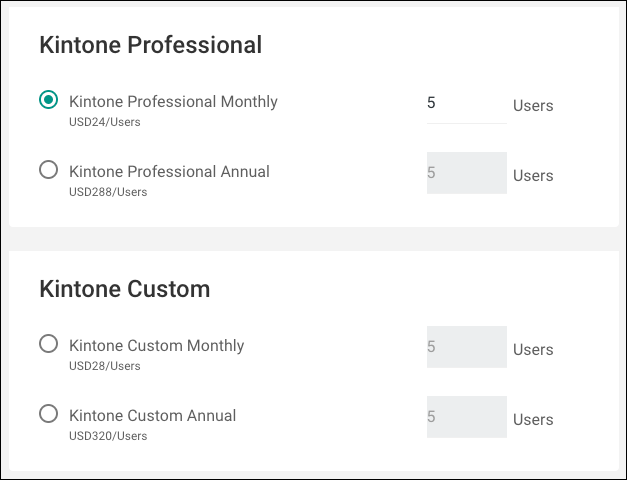Click "Users" beside the Professional Monthly field
Screen dimensions: 627x480
click(533, 106)
